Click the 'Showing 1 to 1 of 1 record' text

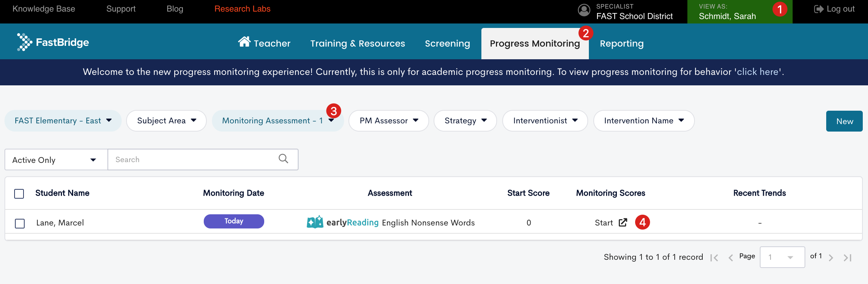coord(653,257)
